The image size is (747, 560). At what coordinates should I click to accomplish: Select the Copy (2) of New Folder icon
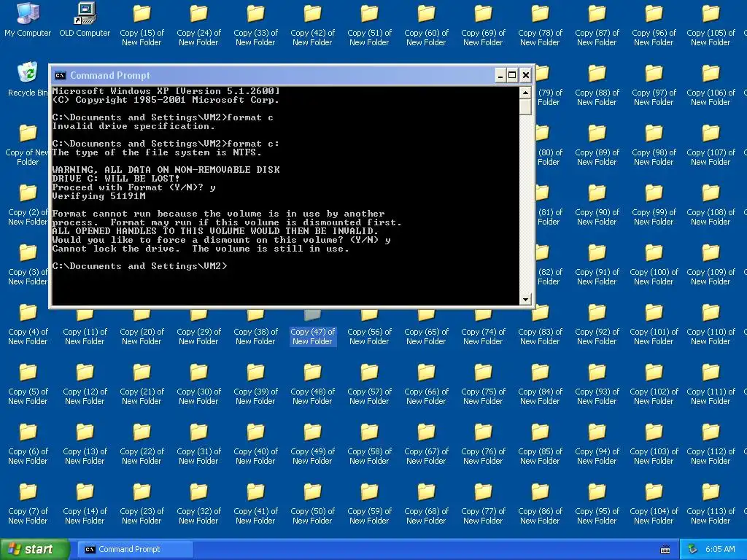pos(28,205)
